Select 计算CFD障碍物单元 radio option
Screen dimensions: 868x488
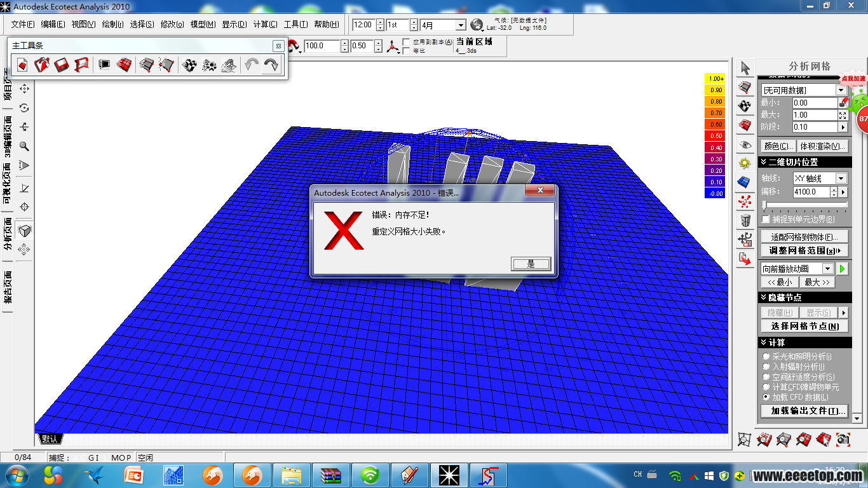(766, 387)
